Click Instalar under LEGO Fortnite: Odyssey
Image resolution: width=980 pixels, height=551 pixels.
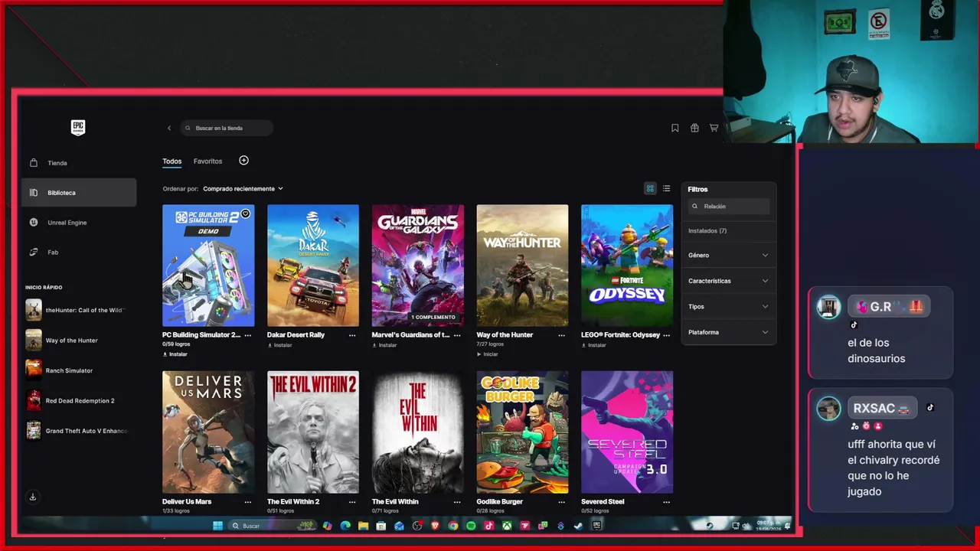coord(594,345)
